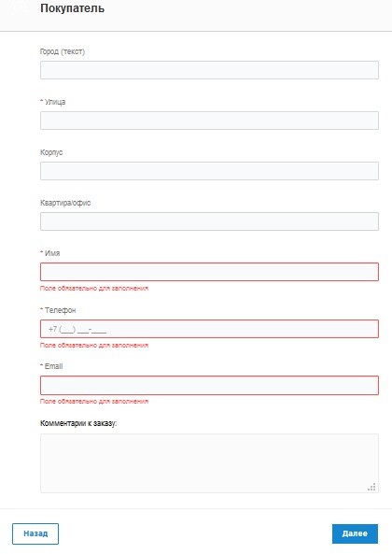The height and width of the screenshot is (554, 392).
Task: Click the Email label
Action: (51, 366)
